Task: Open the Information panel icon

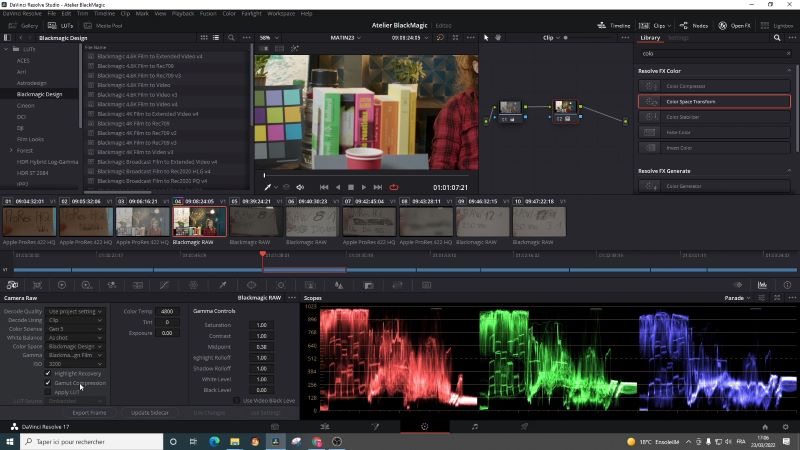Action: point(787,285)
